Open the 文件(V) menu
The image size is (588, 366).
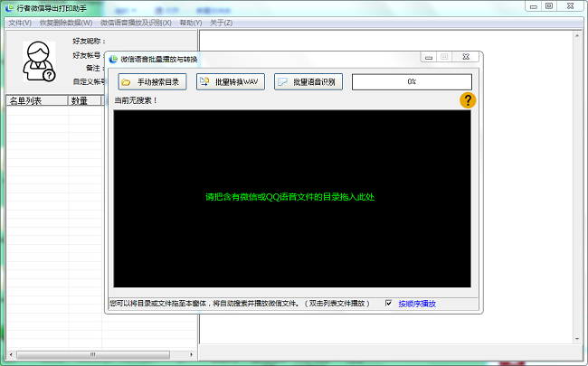(x=20, y=23)
